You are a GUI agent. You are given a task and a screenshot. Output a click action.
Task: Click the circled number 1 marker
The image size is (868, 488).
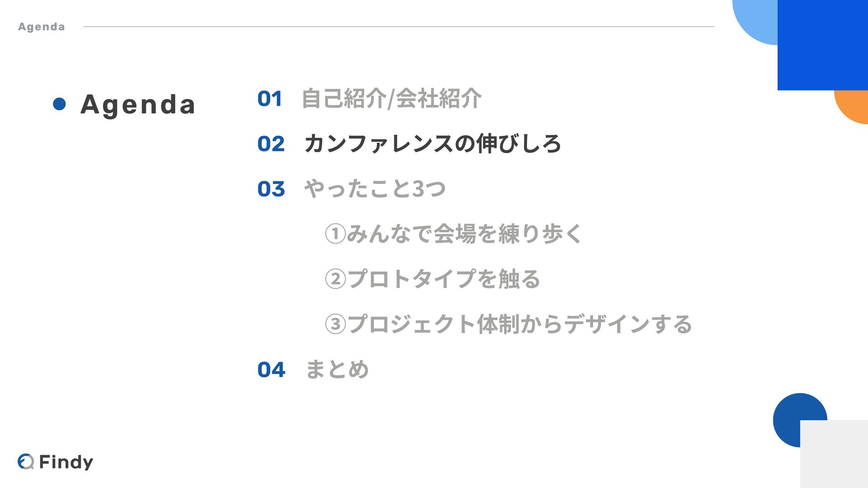(x=335, y=234)
